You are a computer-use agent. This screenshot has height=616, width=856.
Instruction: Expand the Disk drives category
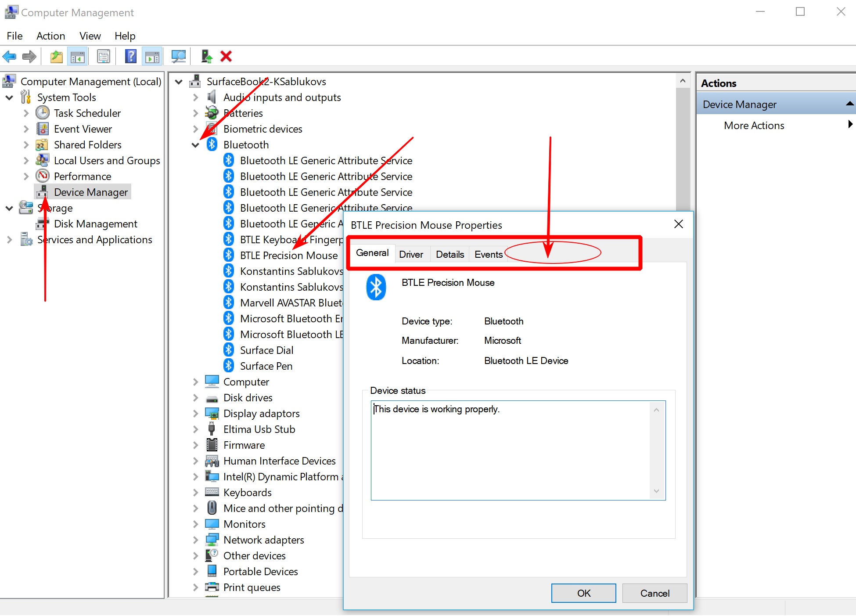[196, 398]
